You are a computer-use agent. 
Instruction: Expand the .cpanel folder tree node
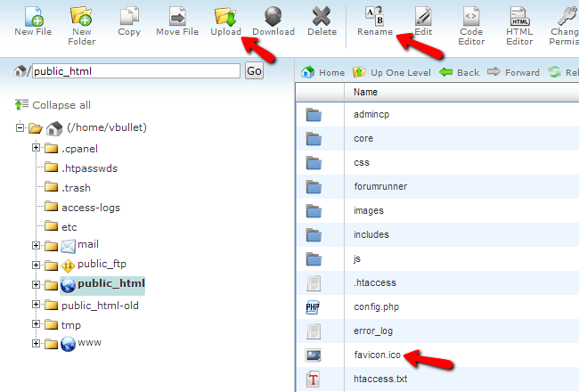coord(37,148)
